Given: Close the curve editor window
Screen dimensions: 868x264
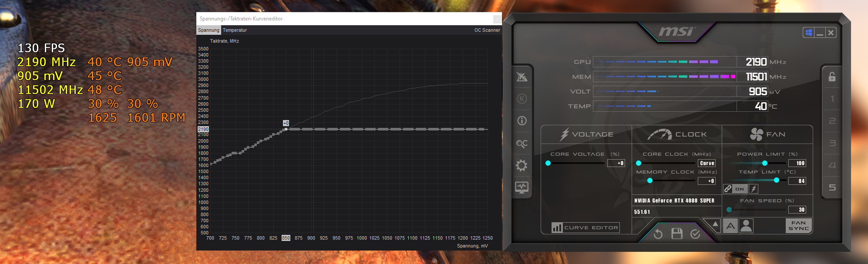Looking at the screenshot, I should pyautogui.click(x=497, y=19).
